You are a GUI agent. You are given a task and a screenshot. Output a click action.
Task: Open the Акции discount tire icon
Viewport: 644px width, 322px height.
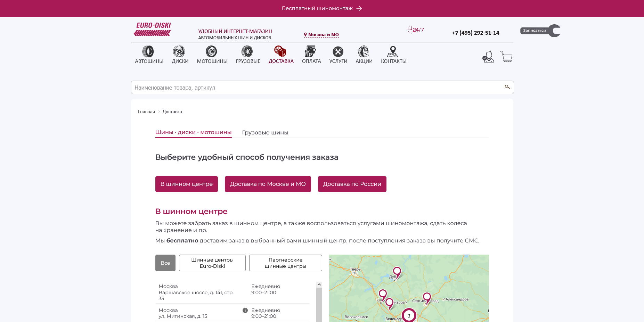click(364, 51)
